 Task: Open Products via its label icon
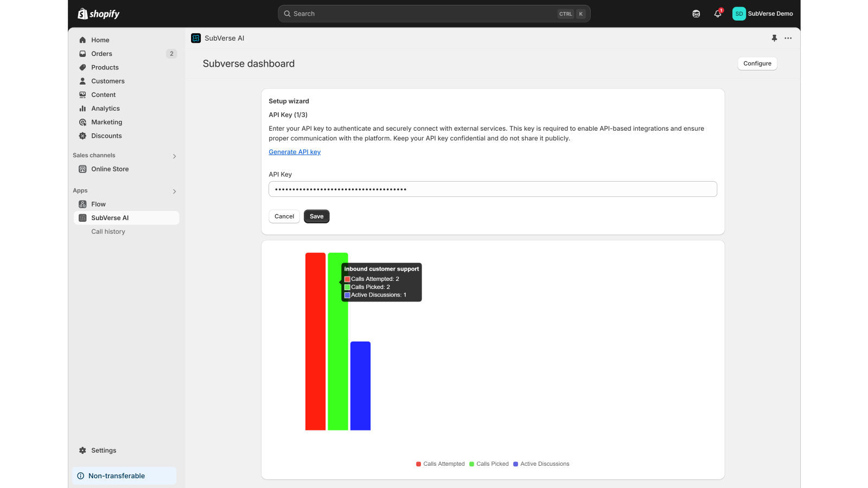(x=82, y=67)
